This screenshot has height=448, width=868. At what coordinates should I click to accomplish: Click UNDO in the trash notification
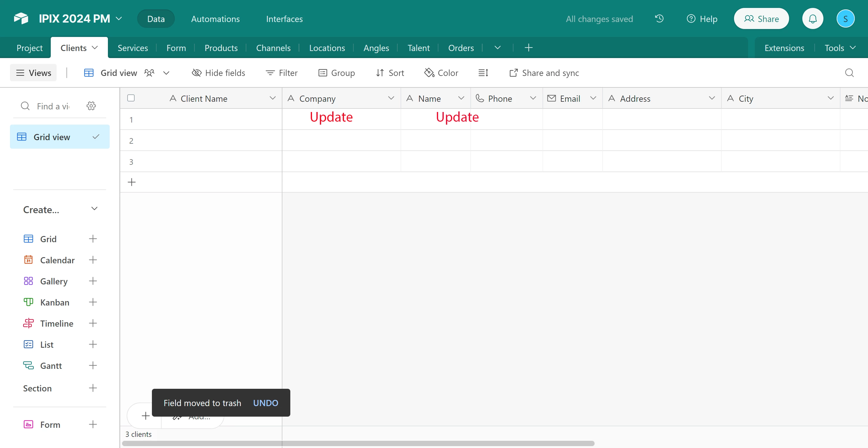tap(265, 403)
